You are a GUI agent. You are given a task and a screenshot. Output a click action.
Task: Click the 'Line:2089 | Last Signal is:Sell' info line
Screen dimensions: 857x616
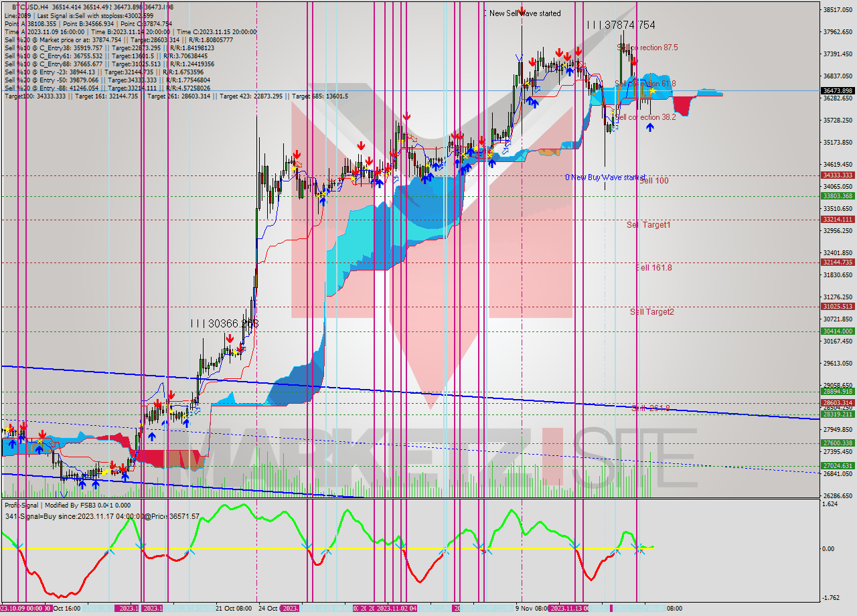79,15
